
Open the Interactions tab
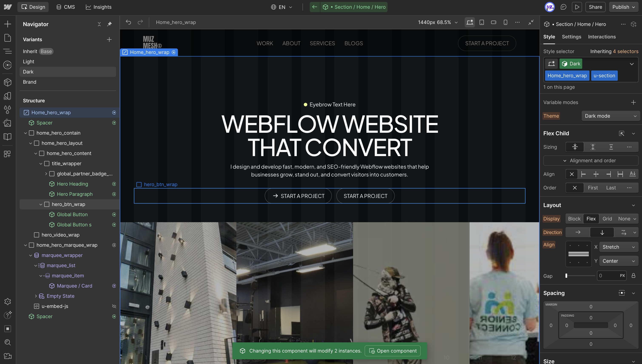click(601, 37)
